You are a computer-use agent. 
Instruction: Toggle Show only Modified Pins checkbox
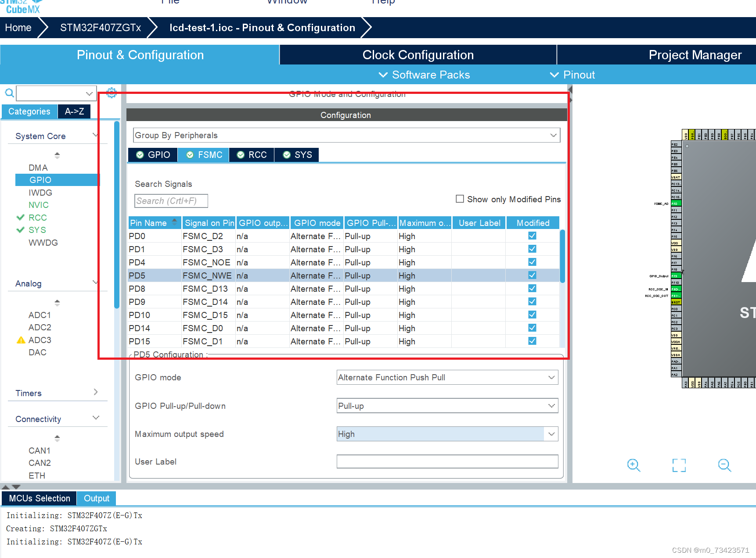tap(460, 199)
